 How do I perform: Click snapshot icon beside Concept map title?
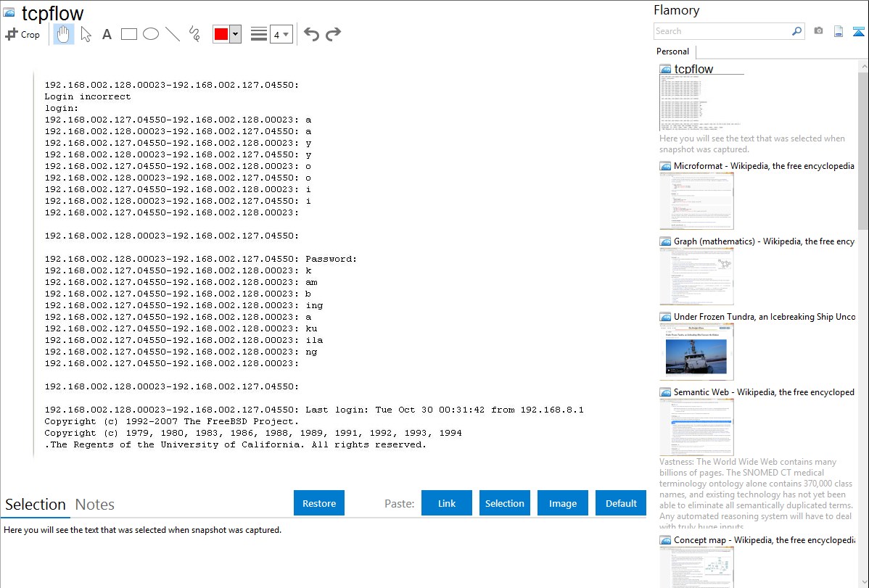coord(665,540)
